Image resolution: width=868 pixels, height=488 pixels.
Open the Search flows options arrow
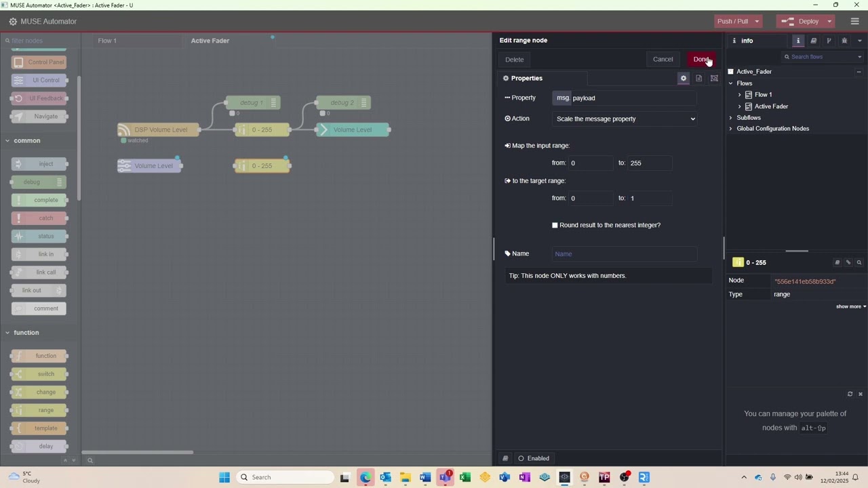click(860, 57)
